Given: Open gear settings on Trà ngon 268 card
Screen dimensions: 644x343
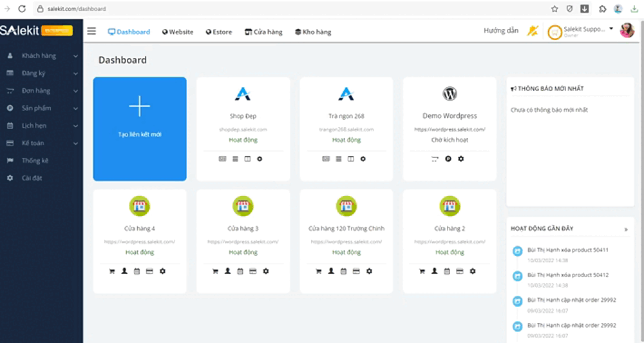Looking at the screenshot, I should coord(363,159).
